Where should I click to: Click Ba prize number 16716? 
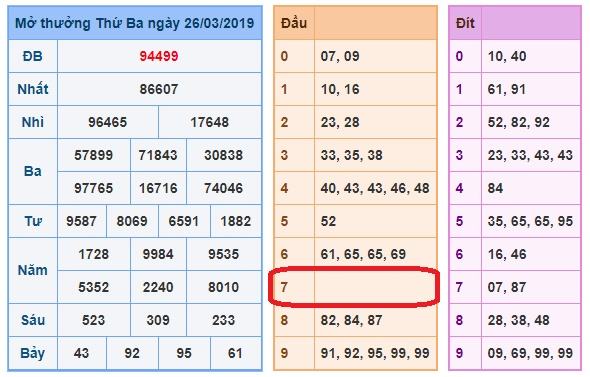click(158, 188)
